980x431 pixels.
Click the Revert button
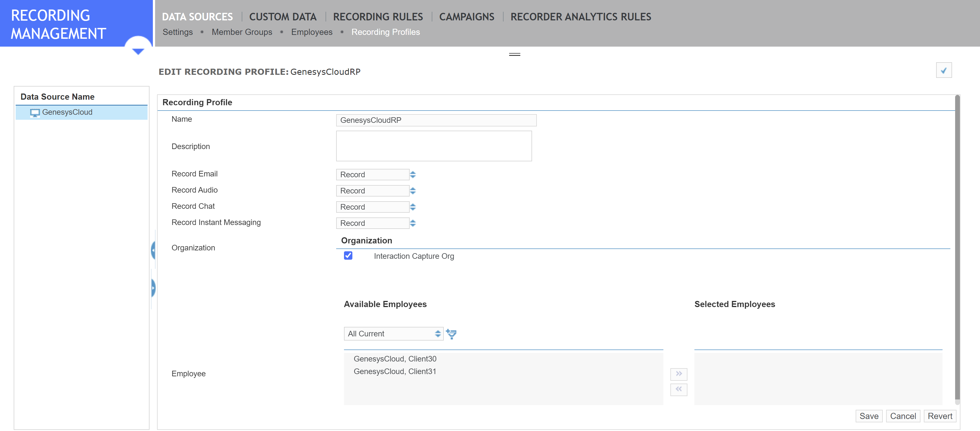(940, 416)
